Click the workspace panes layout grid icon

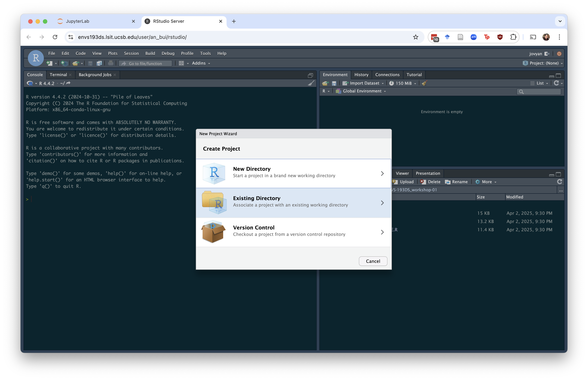tap(181, 63)
